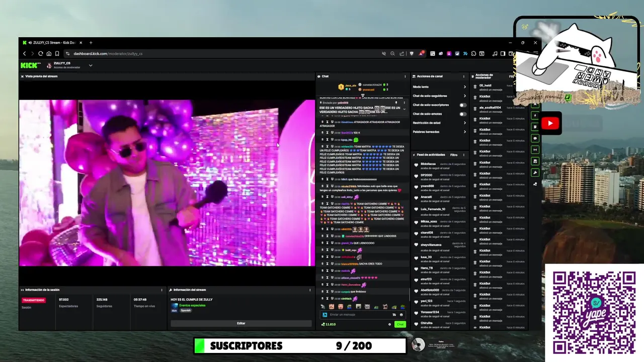Viewport: 644px width, 362px height.
Task: Click the wrench icon in right sidebar
Action: (535, 172)
